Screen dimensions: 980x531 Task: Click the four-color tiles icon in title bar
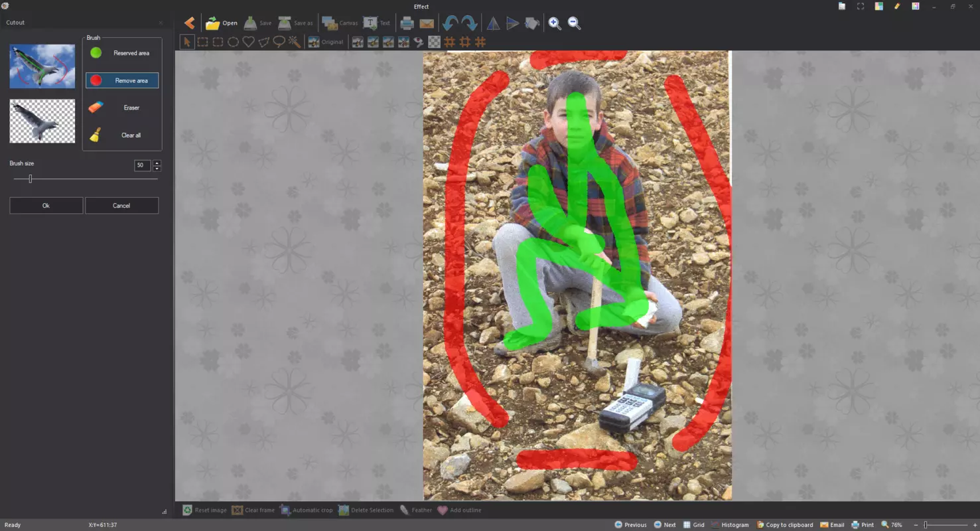point(878,6)
